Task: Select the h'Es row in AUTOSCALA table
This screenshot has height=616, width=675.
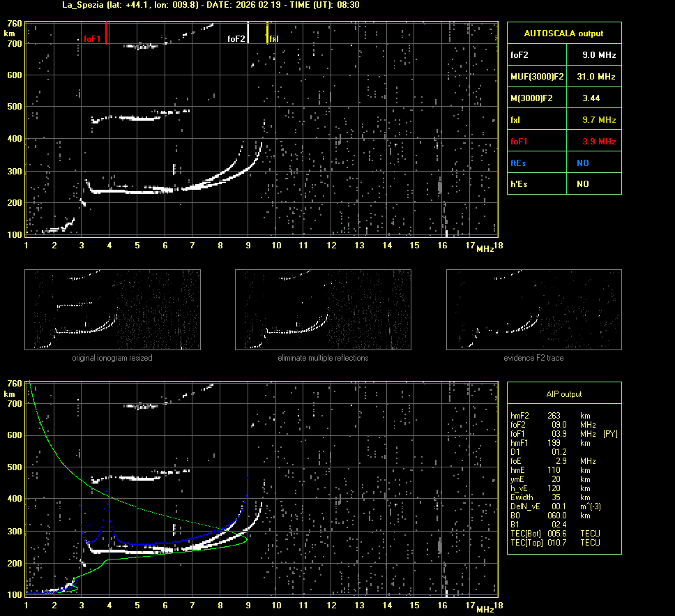Action: 563,184
